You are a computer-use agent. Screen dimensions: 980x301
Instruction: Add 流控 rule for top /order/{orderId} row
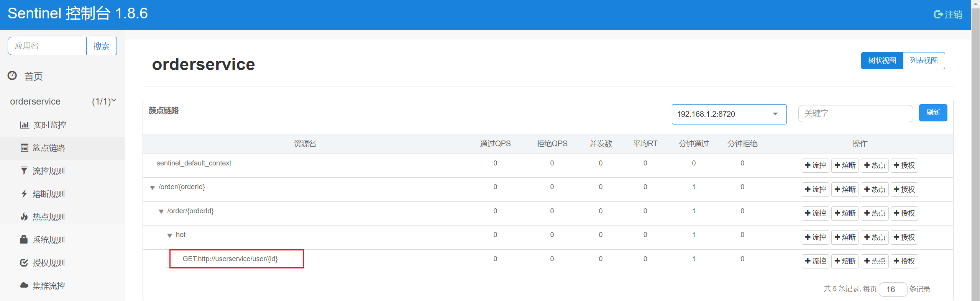[815, 190]
